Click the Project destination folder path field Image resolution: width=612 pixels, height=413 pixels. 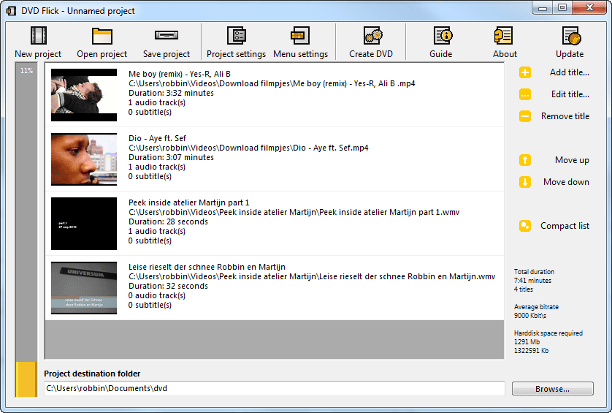(274, 388)
